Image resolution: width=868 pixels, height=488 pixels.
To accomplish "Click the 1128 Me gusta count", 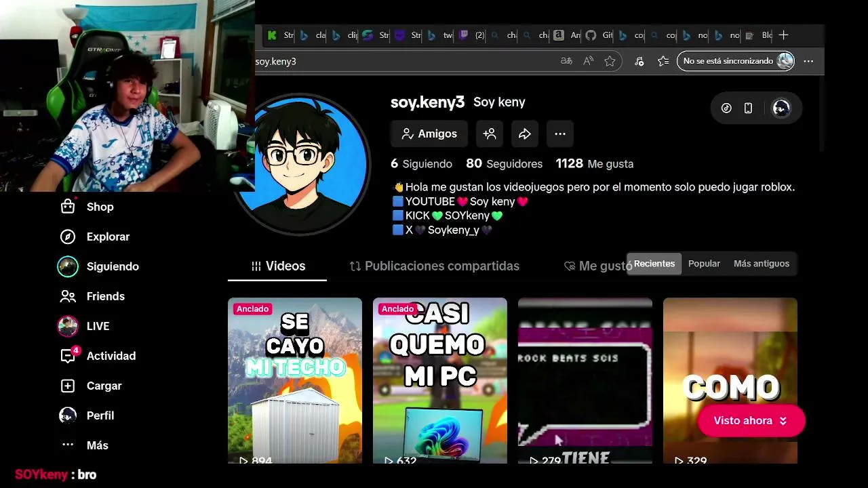I will [595, 164].
